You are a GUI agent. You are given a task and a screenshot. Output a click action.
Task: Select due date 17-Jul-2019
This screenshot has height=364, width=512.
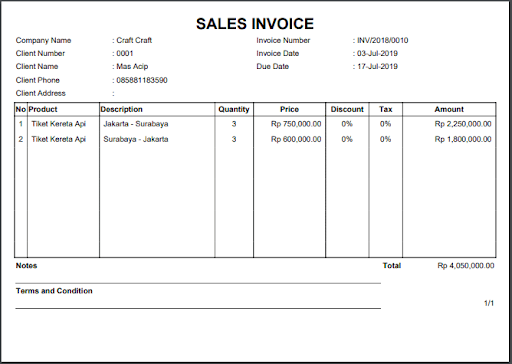click(x=377, y=66)
